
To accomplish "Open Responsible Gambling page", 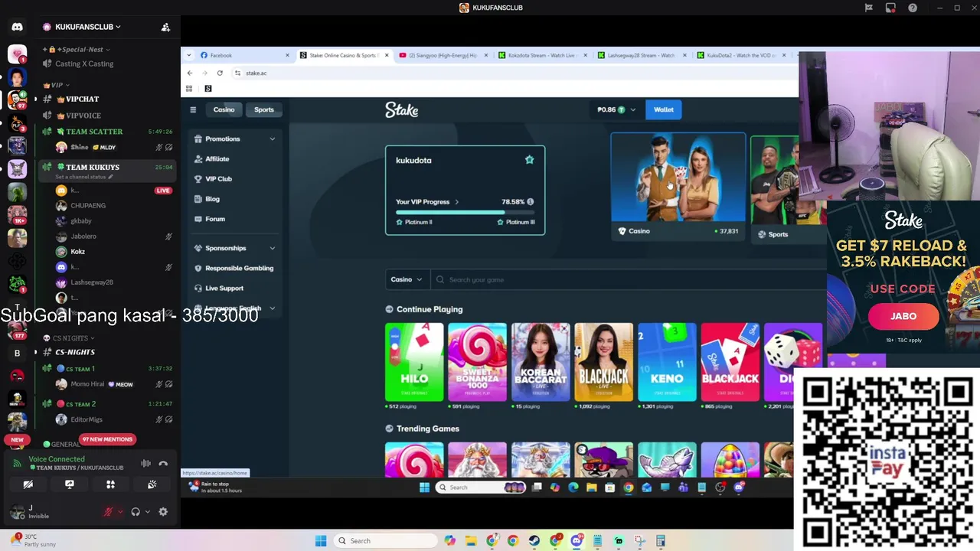I will click(235, 268).
